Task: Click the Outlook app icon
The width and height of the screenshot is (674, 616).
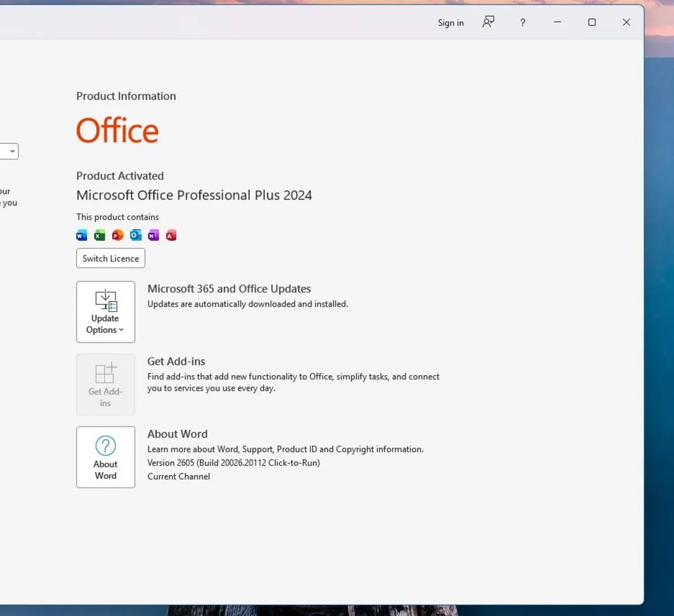Action: point(136,235)
